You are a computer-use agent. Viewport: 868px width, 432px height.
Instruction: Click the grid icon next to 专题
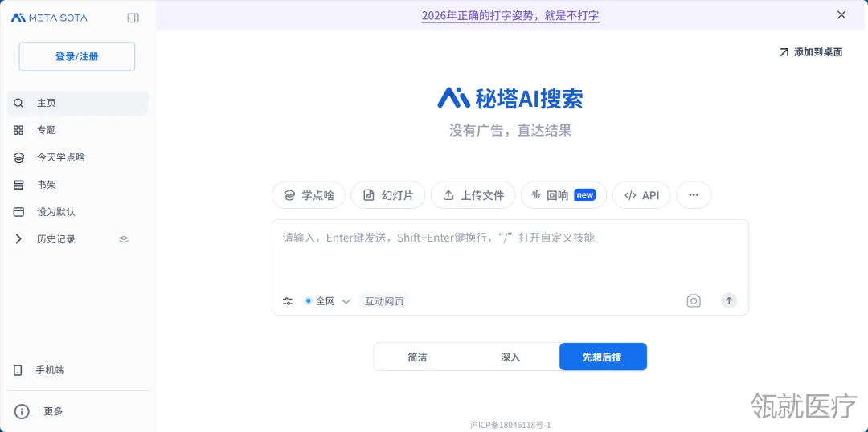click(18, 130)
